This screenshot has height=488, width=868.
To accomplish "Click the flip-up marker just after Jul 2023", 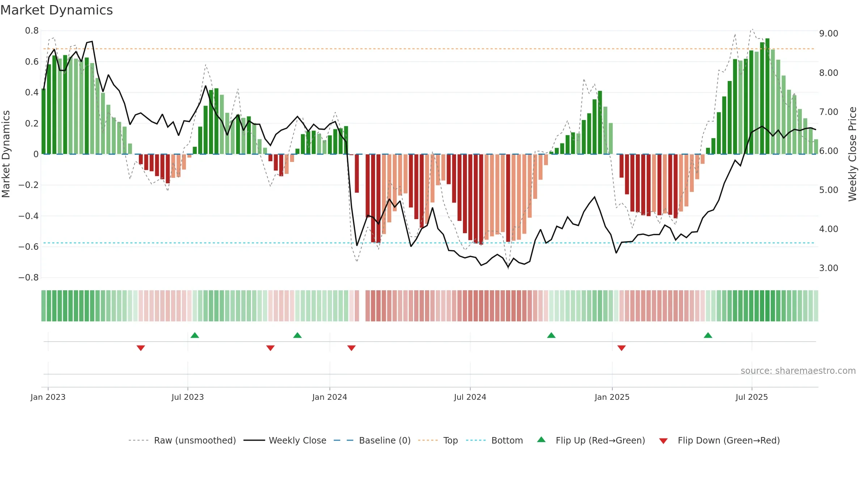I will coord(195,335).
